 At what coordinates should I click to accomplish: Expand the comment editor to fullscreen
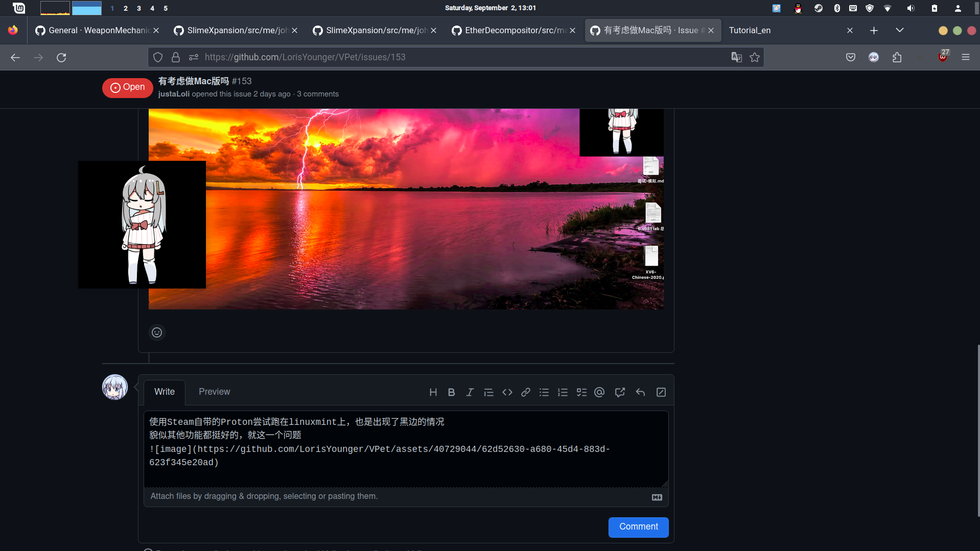point(661,392)
